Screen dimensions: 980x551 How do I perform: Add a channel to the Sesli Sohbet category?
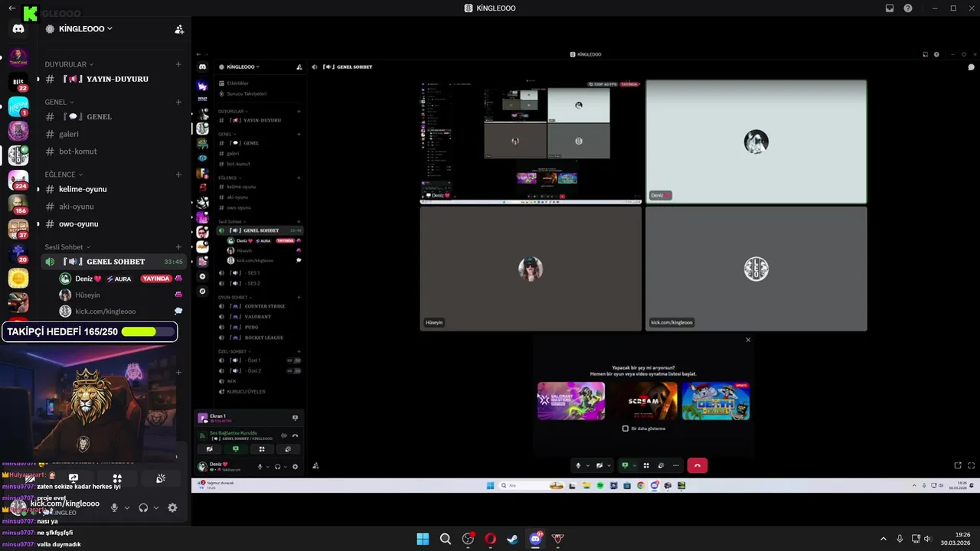pos(178,247)
